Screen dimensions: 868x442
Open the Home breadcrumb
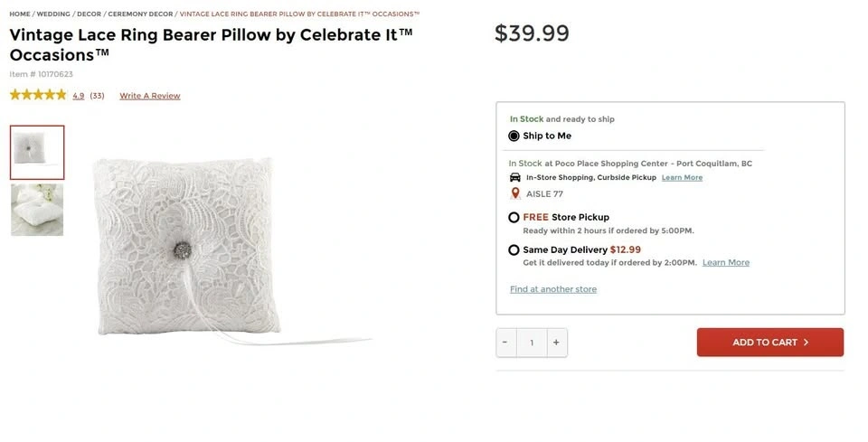point(19,14)
